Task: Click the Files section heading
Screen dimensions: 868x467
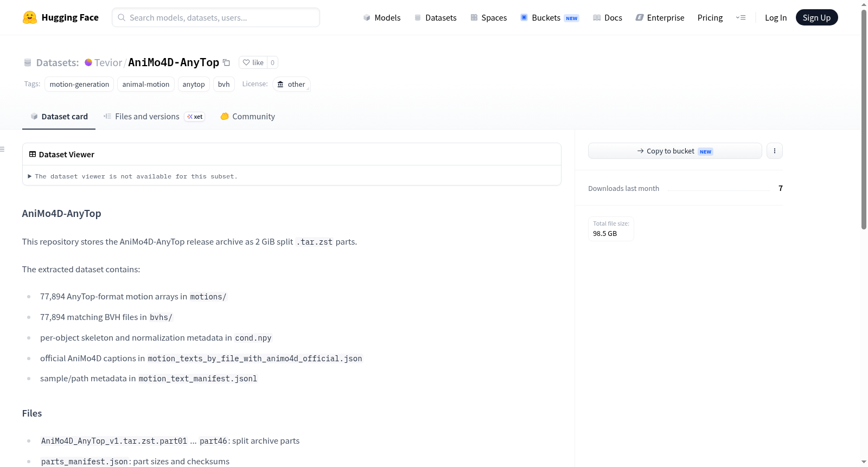Action: point(32,413)
